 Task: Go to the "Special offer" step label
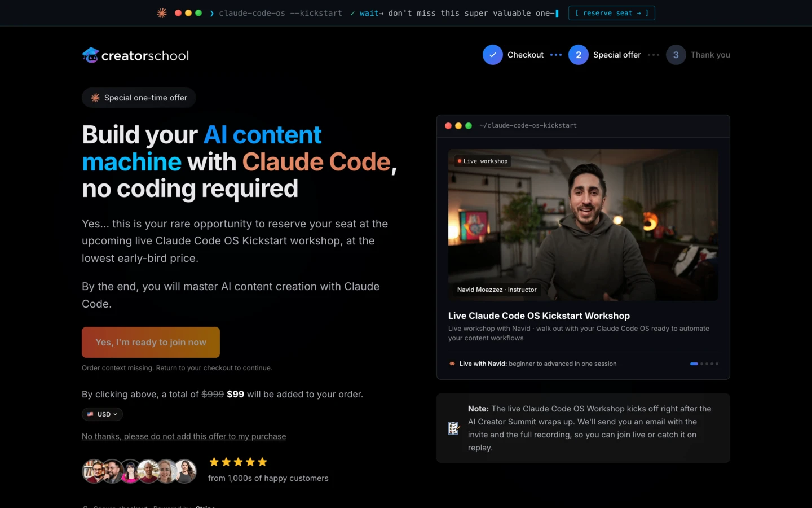coord(617,55)
